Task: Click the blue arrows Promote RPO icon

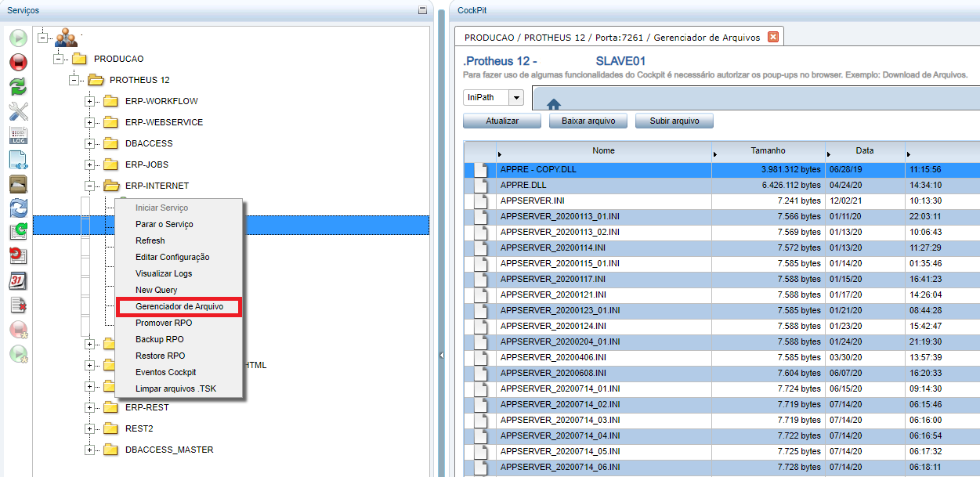Action: 18,208
